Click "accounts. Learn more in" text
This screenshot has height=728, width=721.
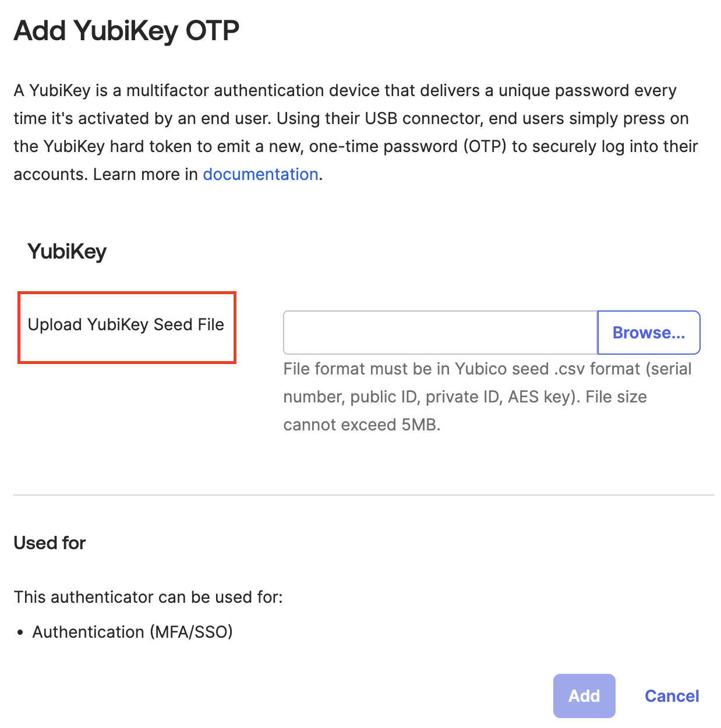click(106, 174)
